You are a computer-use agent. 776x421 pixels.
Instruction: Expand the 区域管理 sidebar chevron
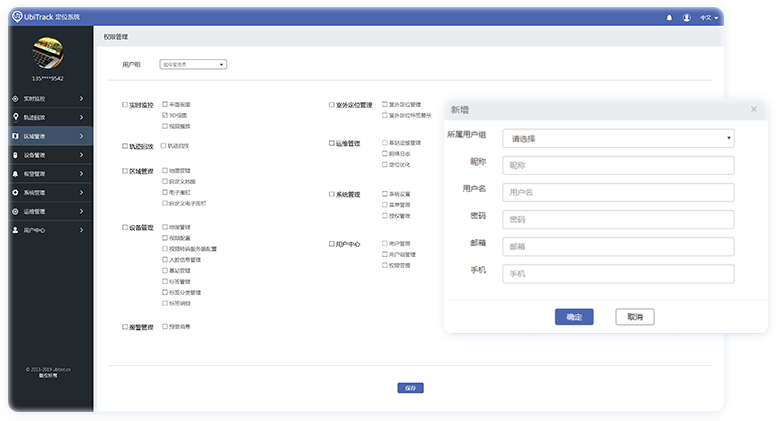pyautogui.click(x=82, y=136)
